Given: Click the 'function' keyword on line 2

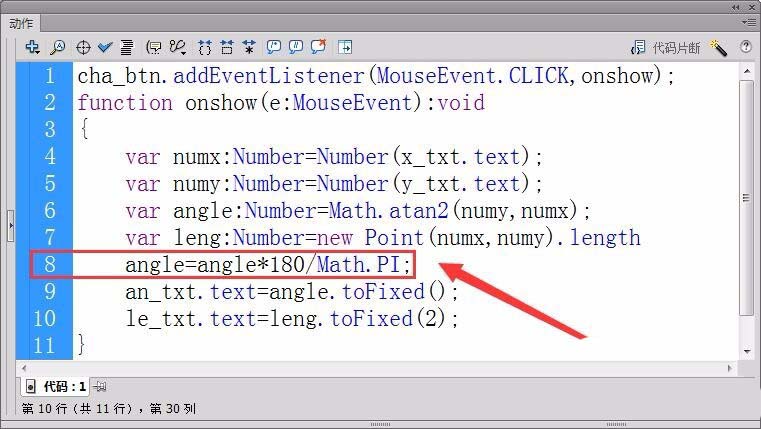Looking at the screenshot, I should [x=125, y=103].
